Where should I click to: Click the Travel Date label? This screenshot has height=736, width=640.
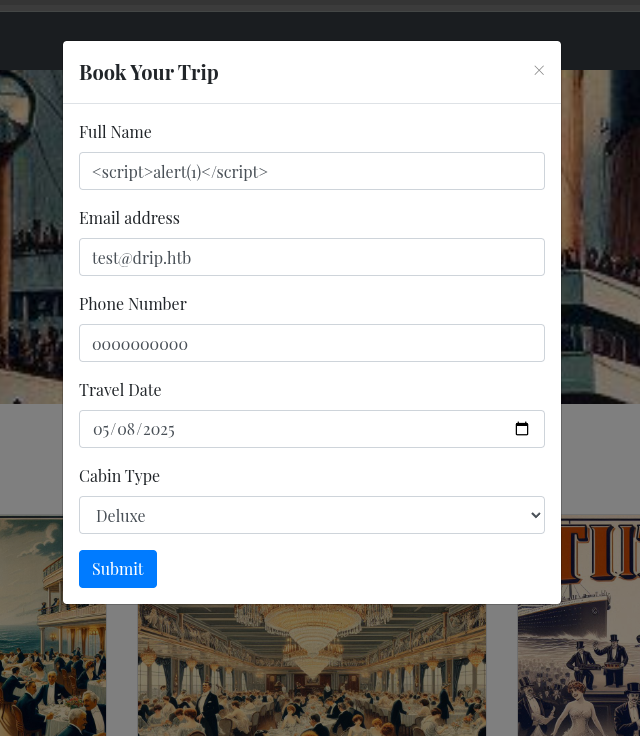(120, 390)
